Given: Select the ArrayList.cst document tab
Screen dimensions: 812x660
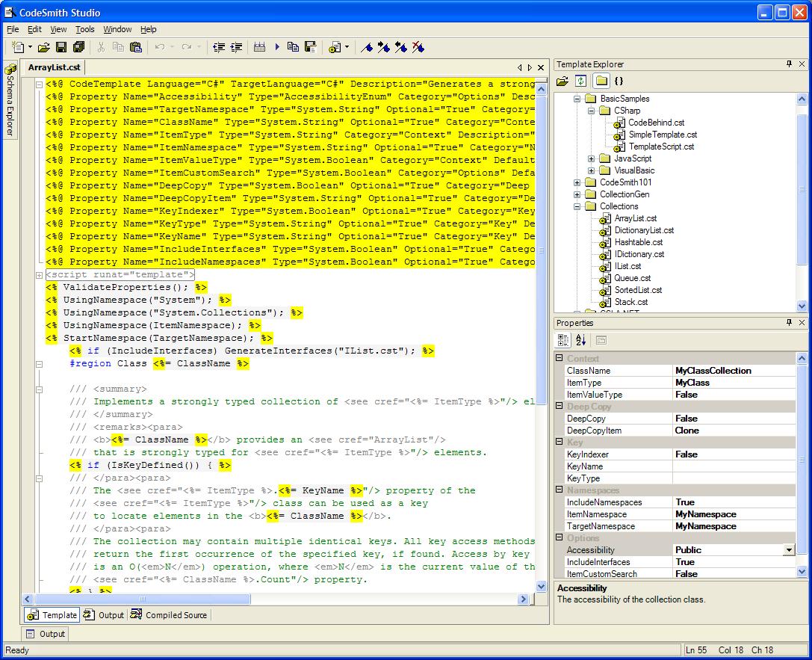Looking at the screenshot, I should click(x=54, y=67).
